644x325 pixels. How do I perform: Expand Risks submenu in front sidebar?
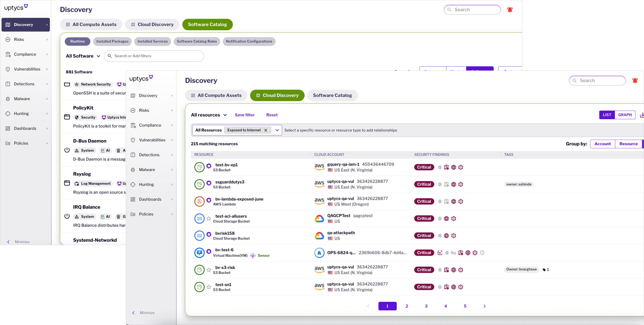pos(172,110)
